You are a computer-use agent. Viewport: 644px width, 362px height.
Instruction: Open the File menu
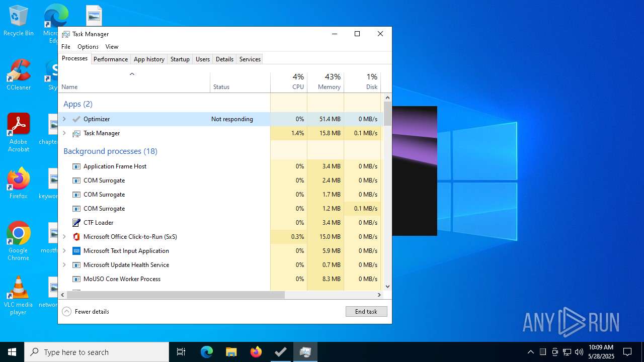click(66, 47)
